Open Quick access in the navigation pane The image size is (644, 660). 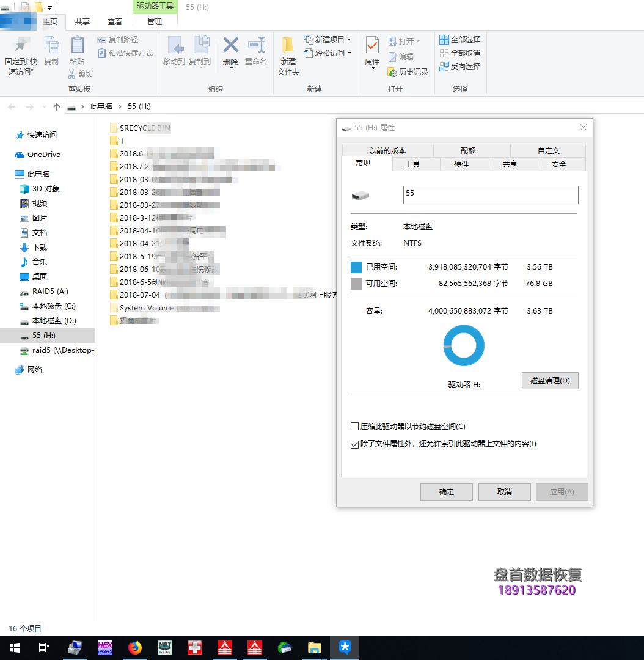click(x=37, y=134)
